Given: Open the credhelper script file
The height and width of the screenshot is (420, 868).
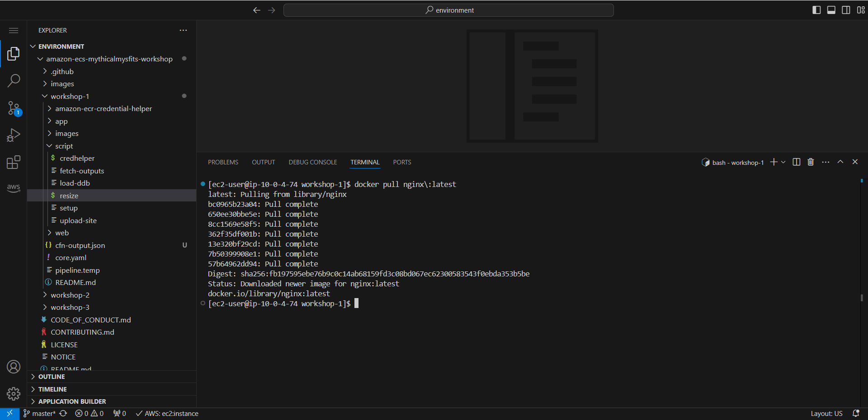Looking at the screenshot, I should 112,159.
